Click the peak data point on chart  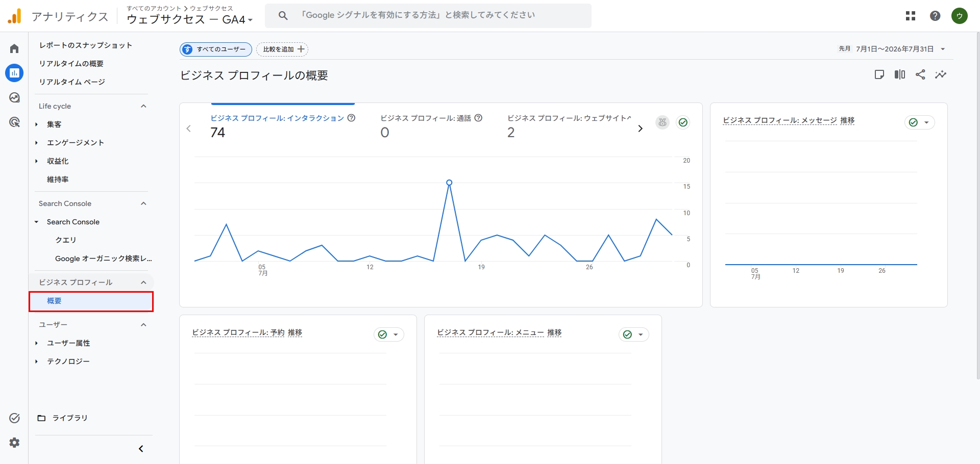[449, 183]
